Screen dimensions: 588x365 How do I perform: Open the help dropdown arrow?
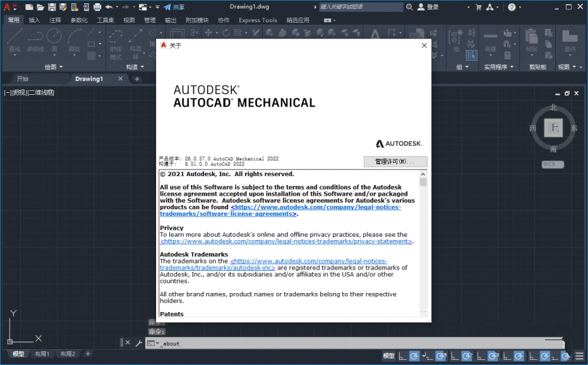pyautogui.click(x=520, y=7)
